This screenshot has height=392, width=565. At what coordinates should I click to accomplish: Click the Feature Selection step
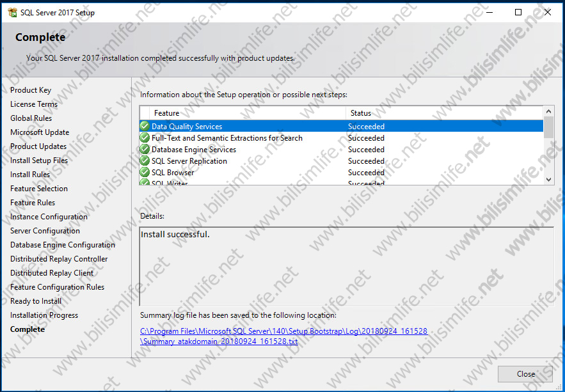tap(39, 188)
